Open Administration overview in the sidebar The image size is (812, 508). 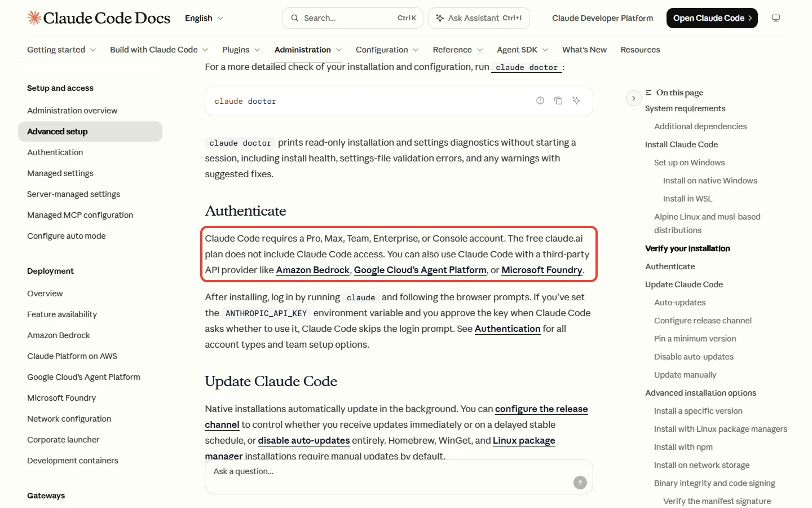(x=72, y=111)
